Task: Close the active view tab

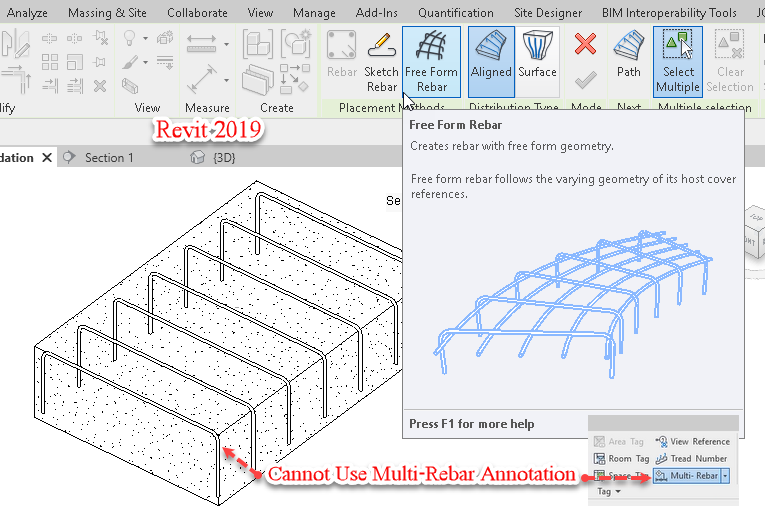Action: (47, 158)
